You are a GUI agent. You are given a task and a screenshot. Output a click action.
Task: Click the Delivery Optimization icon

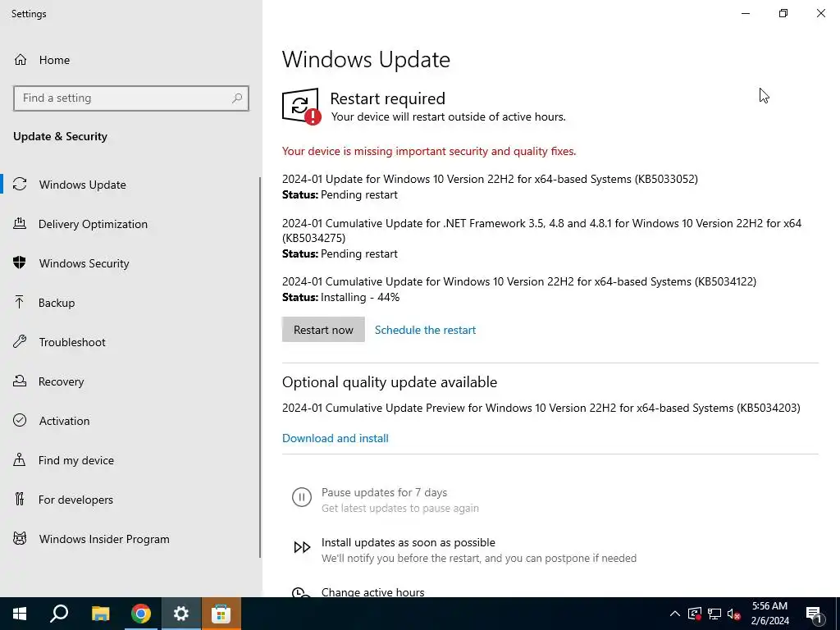(x=20, y=223)
